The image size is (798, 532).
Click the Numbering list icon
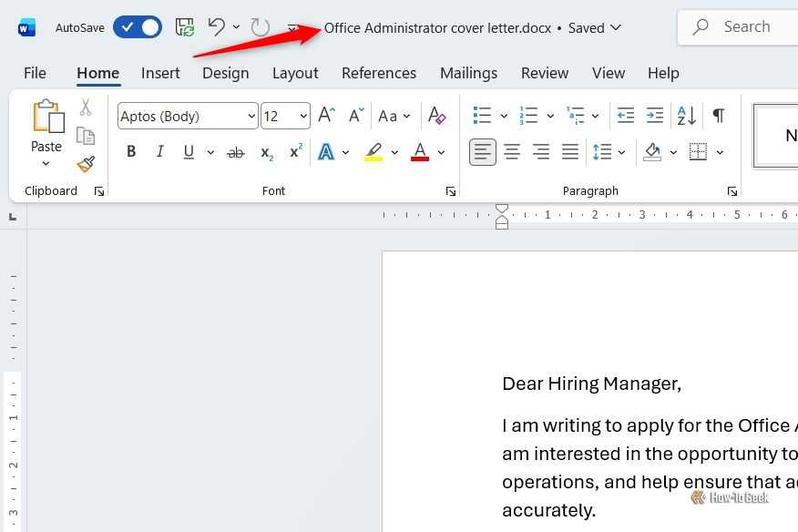coord(528,115)
